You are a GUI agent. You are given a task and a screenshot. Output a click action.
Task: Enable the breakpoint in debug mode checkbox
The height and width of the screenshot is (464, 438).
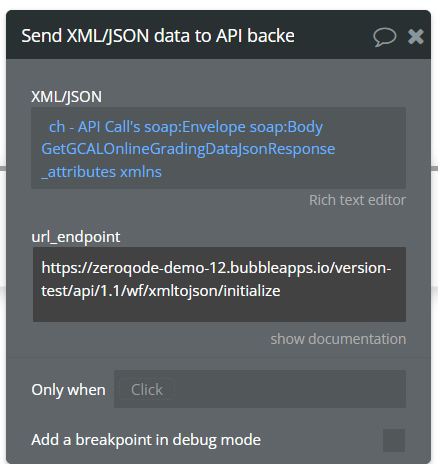tap(394, 440)
